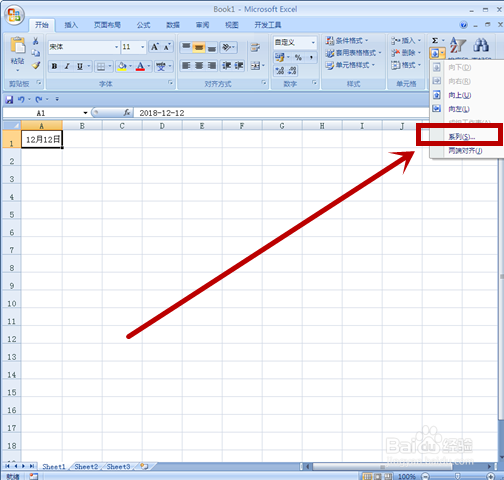Viewport: 504px width, 480px height.
Task: Toggle Center horizontal alignment
Action: click(x=199, y=66)
